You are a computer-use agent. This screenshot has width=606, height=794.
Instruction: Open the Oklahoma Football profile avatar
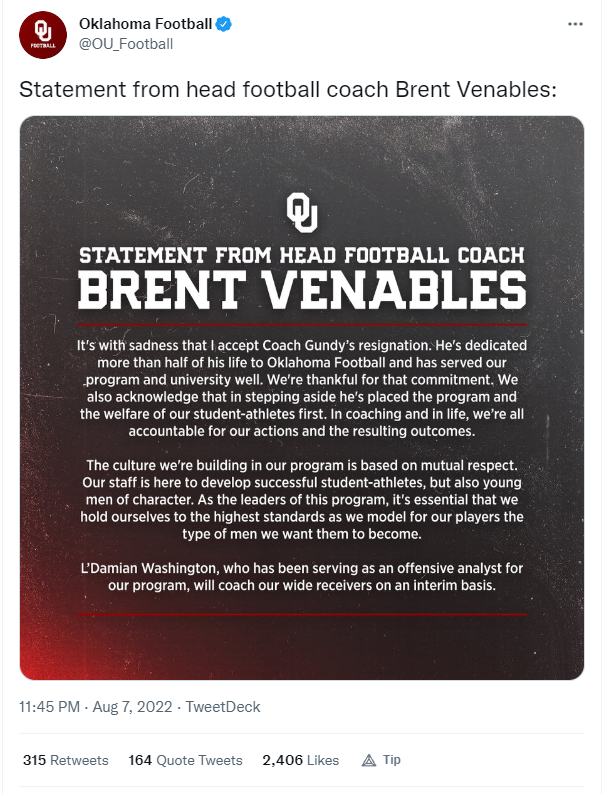point(43,35)
